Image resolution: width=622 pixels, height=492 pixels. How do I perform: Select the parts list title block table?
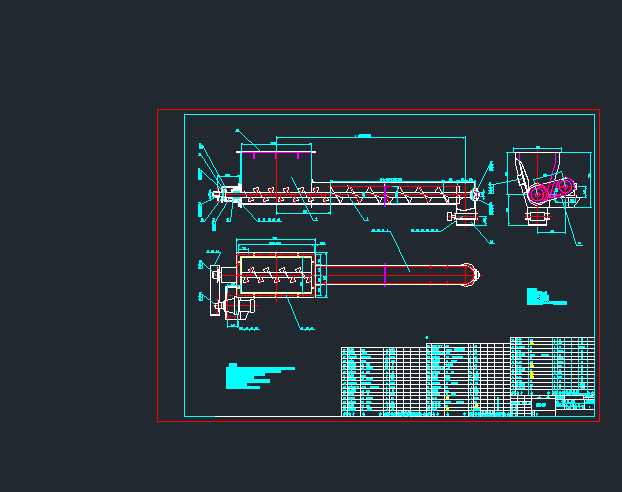468,377
